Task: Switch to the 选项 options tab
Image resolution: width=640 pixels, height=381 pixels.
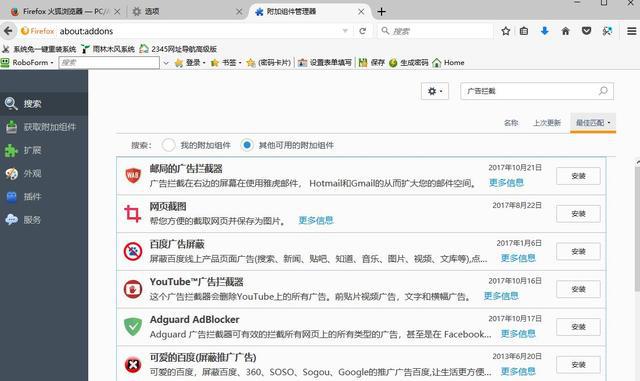Action: [x=187, y=11]
